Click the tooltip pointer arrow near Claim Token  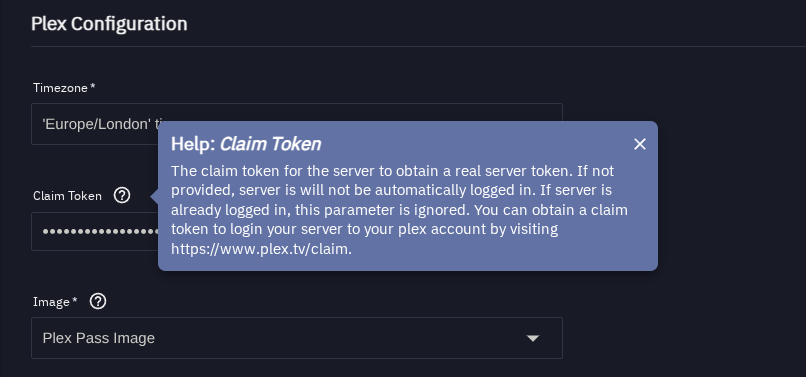(154, 196)
